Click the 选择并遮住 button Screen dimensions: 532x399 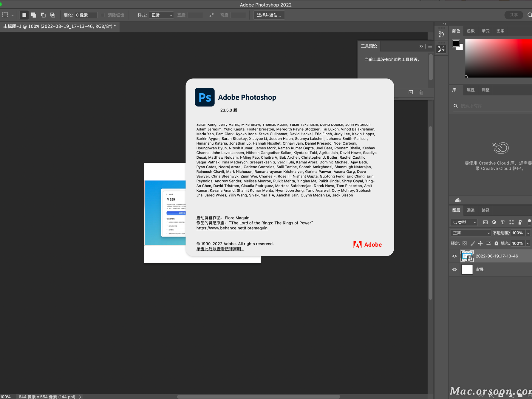(x=269, y=15)
